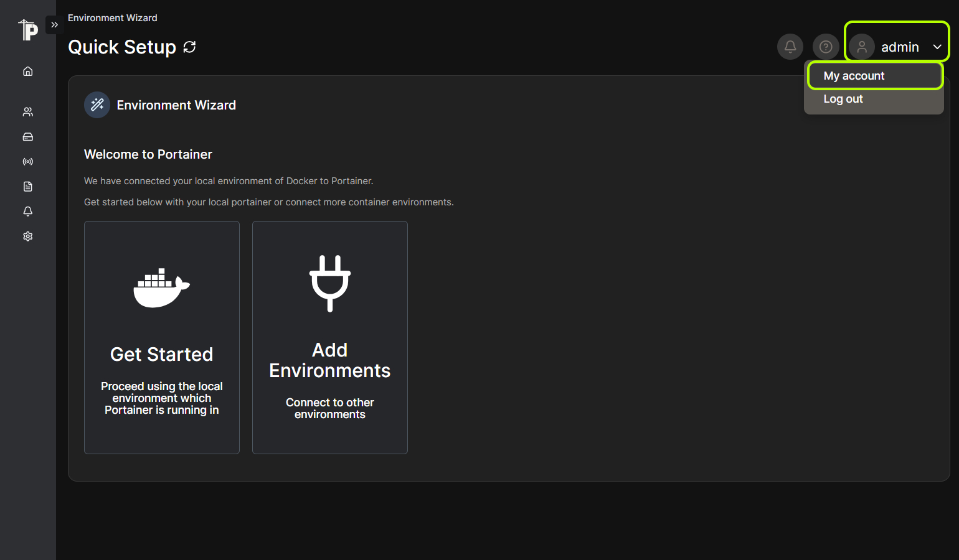Collapse the admin user menu chevron
The height and width of the screenshot is (560, 959).
[937, 47]
